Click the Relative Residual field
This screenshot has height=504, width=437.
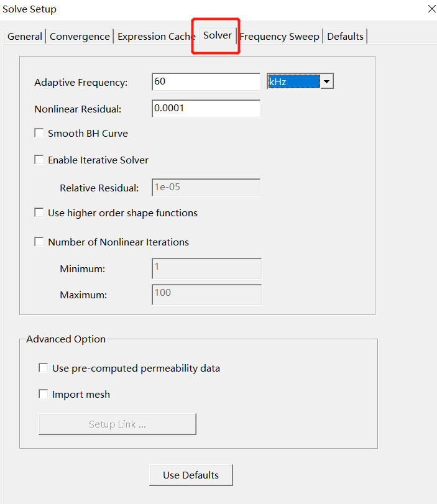pyautogui.click(x=206, y=188)
